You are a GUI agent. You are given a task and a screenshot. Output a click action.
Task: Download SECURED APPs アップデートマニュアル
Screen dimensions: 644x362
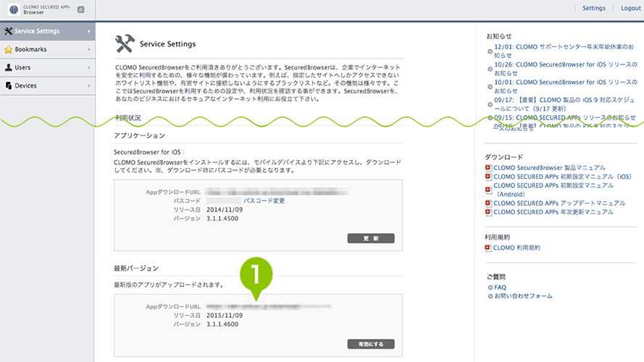click(559, 203)
